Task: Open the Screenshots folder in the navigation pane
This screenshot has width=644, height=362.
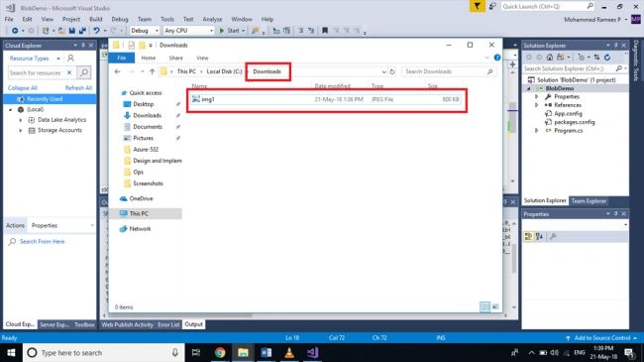Action: (148, 183)
